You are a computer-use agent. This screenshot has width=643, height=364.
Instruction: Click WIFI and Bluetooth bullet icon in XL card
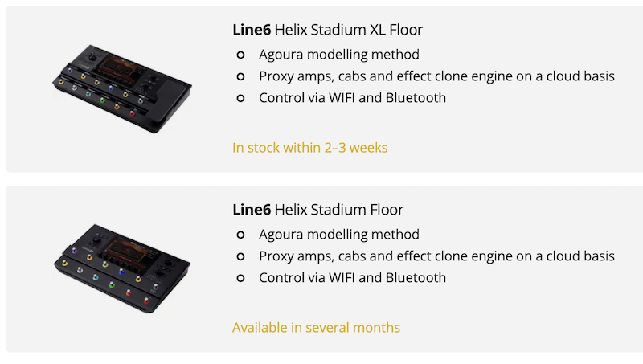point(240,99)
